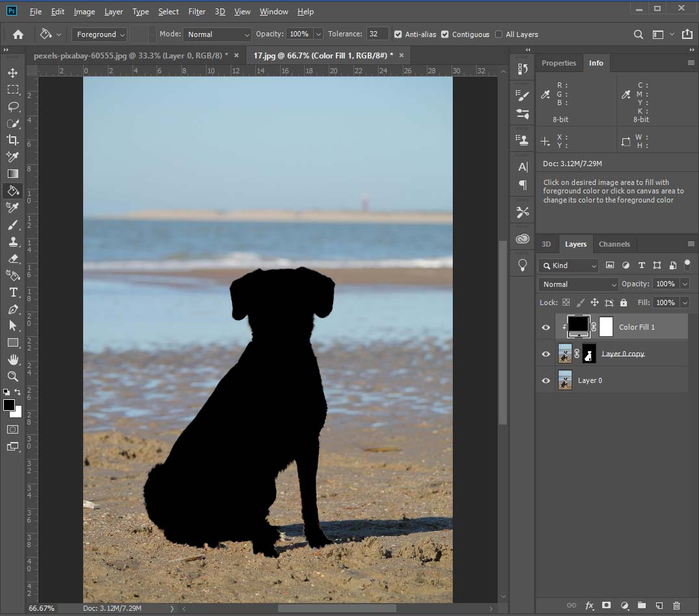Open the Mode dropdown in the options bar
The image size is (699, 616).
coord(217,34)
